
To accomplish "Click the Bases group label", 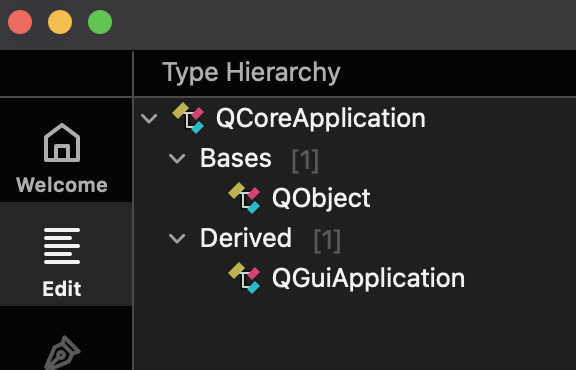I will pos(235,158).
